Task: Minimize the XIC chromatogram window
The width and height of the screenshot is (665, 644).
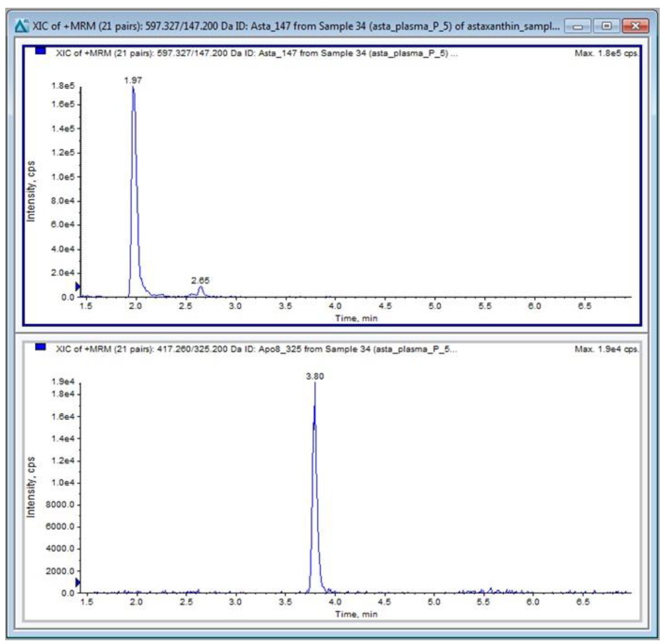Action: (578, 26)
